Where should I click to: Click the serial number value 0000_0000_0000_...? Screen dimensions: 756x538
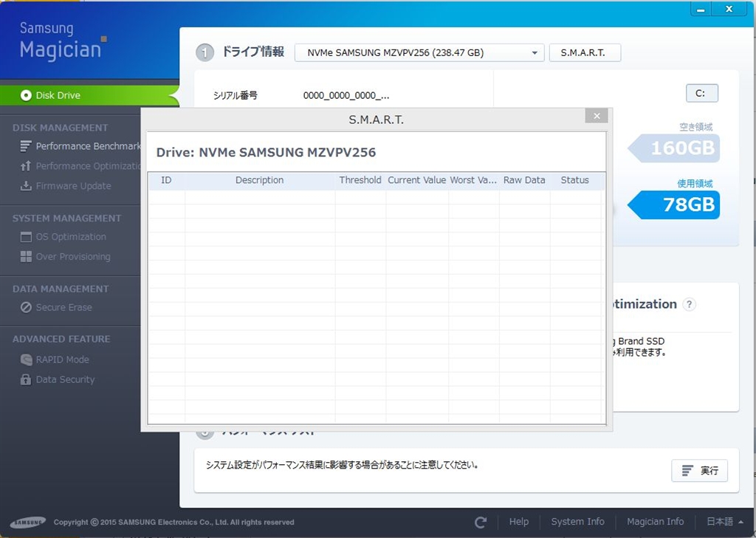tap(346, 95)
